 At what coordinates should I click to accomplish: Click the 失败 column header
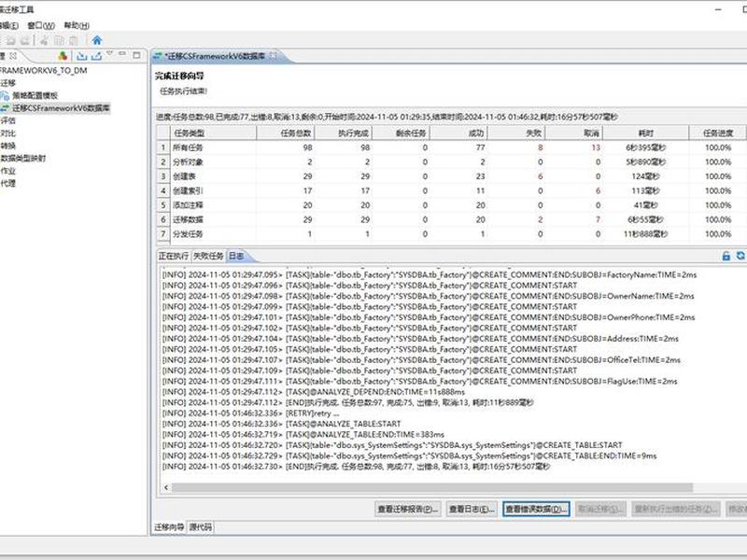coord(516,133)
